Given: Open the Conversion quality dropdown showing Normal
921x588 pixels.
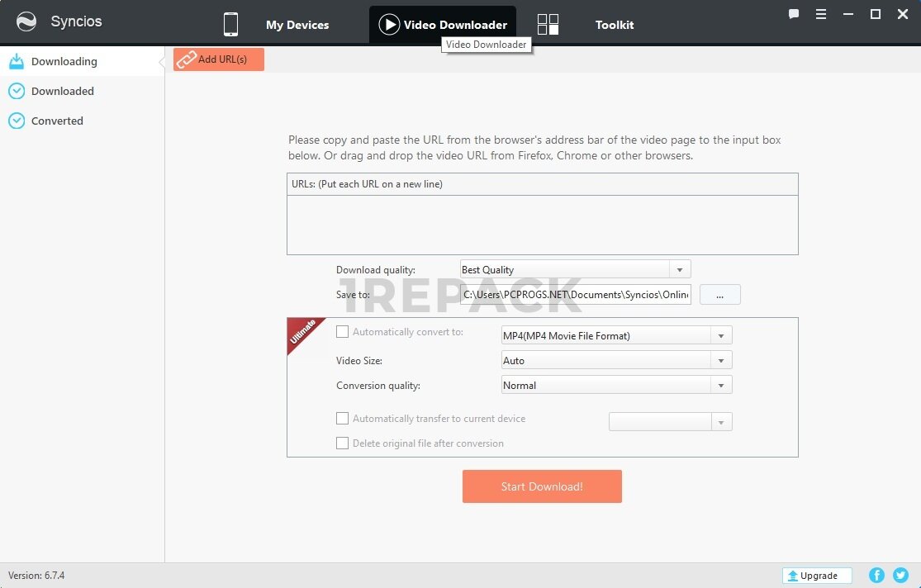Looking at the screenshot, I should coord(616,385).
